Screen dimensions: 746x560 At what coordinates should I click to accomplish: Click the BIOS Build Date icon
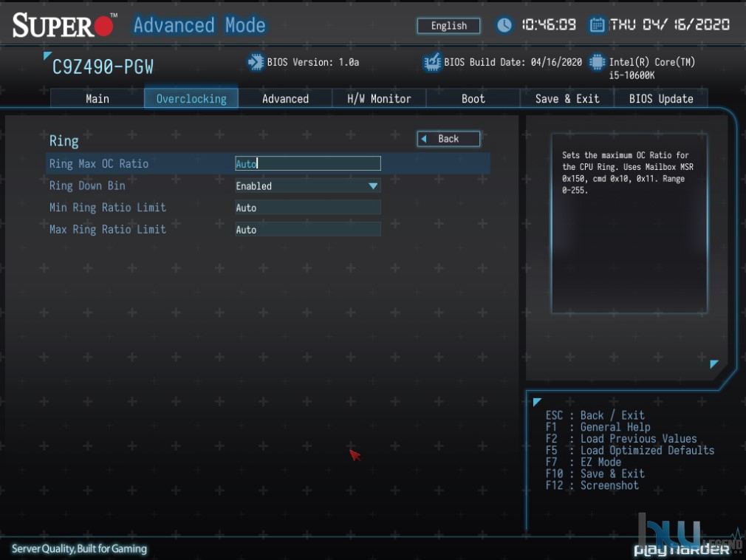pyautogui.click(x=432, y=62)
